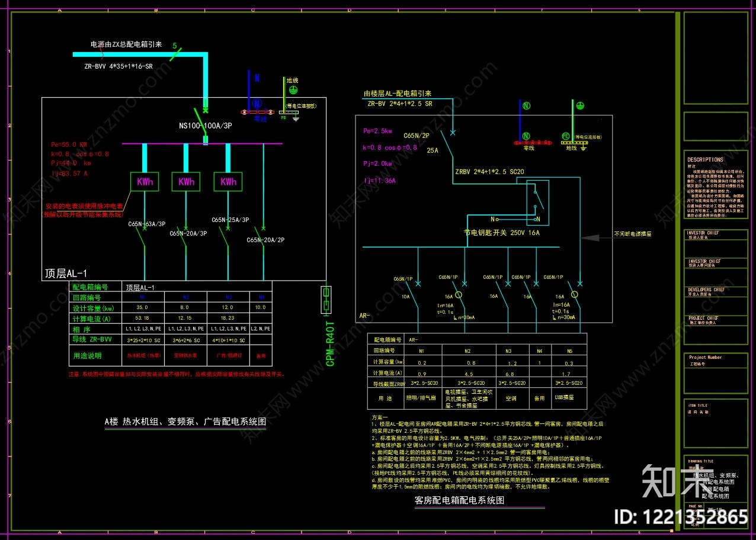
Task: Select the breaker label 'C65N-20A/2P'
Action: point(266,240)
